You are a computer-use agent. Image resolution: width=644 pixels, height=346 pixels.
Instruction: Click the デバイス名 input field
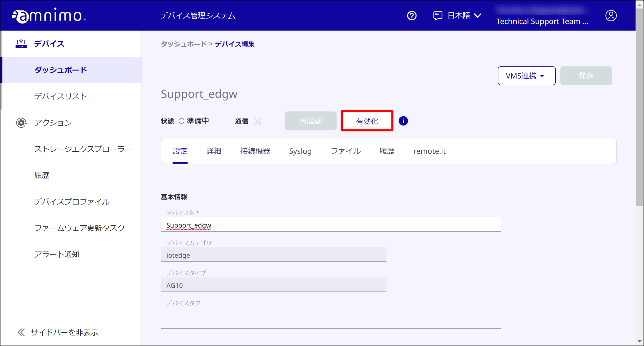[331, 225]
